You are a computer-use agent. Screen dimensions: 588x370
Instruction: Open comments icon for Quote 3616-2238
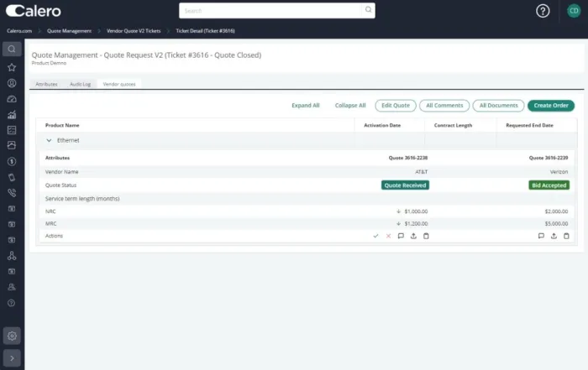coord(401,236)
